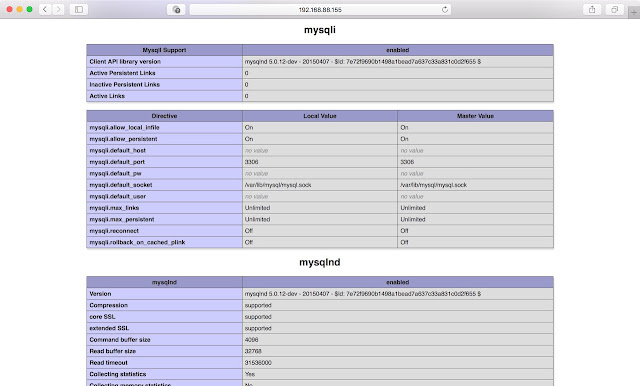Click the yellow minimize window button

click(19, 9)
